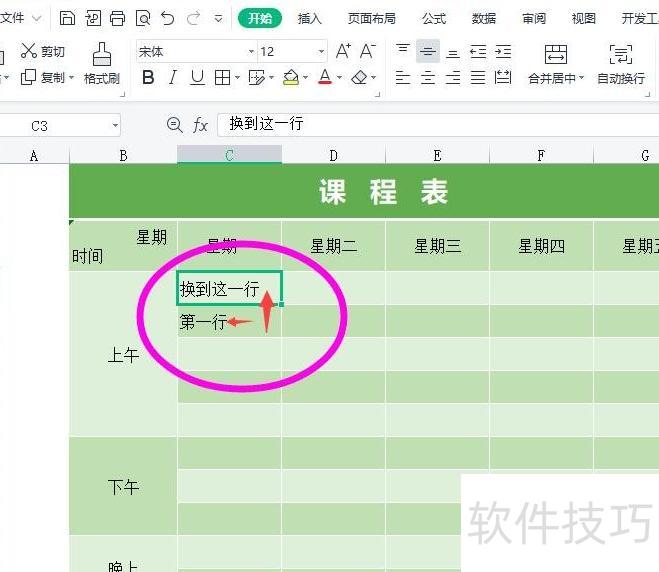Viewport: 659px width, 572px height.
Task: Switch to the 插入 (Insert) tab
Action: tap(310, 18)
